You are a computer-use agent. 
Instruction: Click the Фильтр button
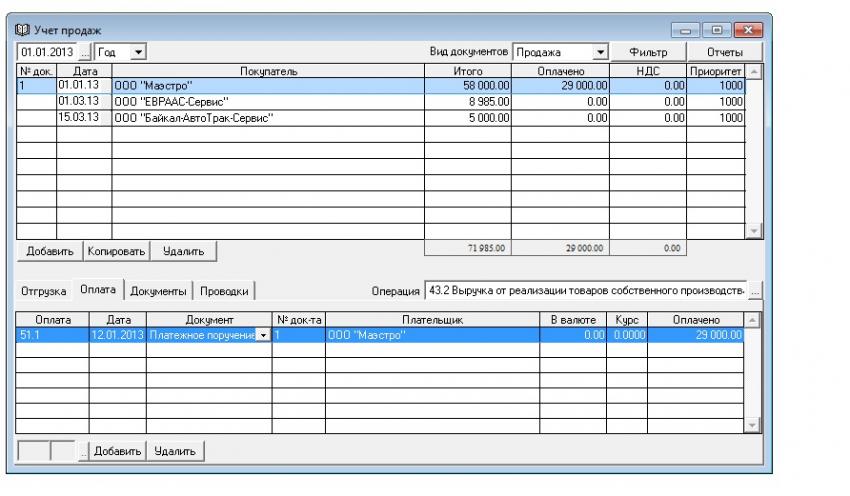click(x=647, y=51)
